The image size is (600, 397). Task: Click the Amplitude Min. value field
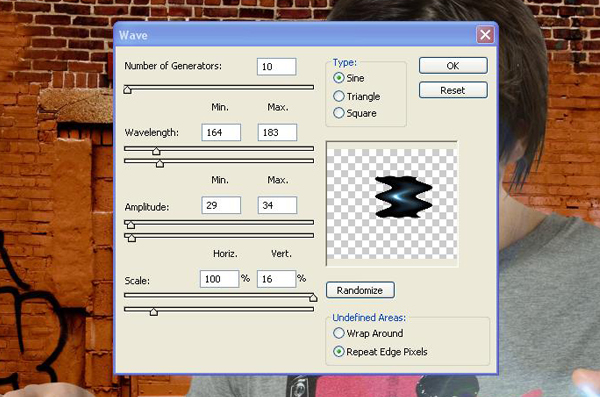221,205
